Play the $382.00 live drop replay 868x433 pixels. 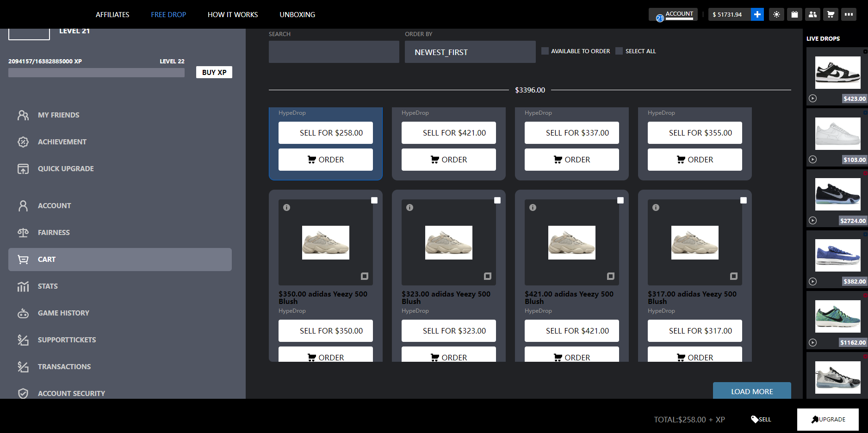813,281
